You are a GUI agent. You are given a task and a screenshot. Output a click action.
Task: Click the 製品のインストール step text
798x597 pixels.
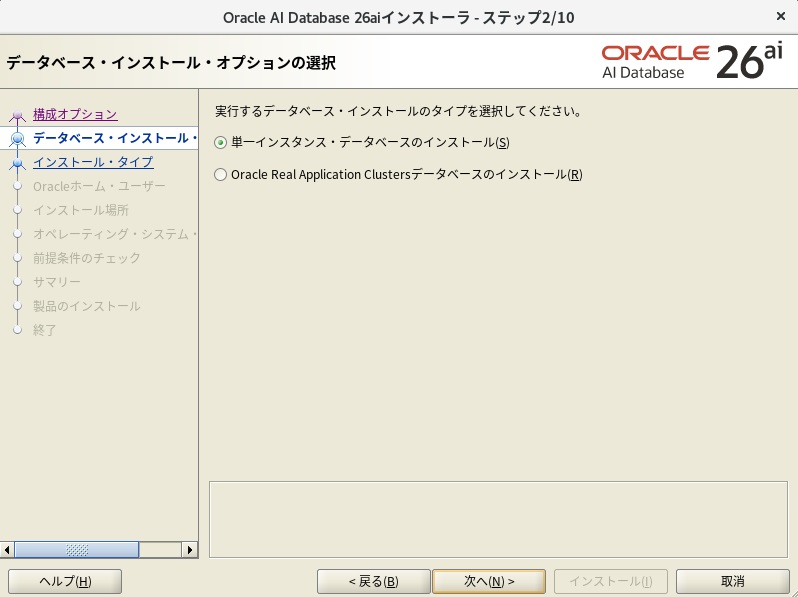tap(87, 305)
